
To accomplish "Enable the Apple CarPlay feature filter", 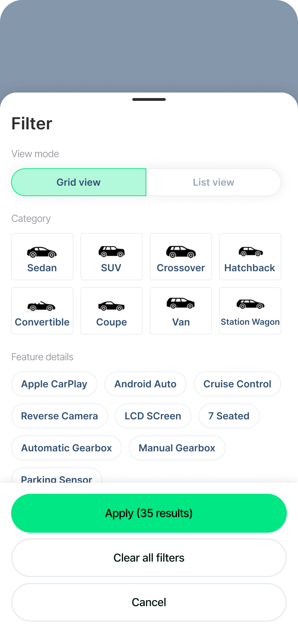I will coord(54,384).
